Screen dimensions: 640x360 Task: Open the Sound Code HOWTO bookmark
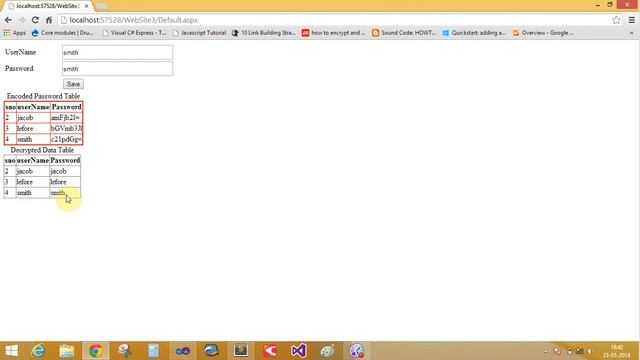click(x=404, y=33)
